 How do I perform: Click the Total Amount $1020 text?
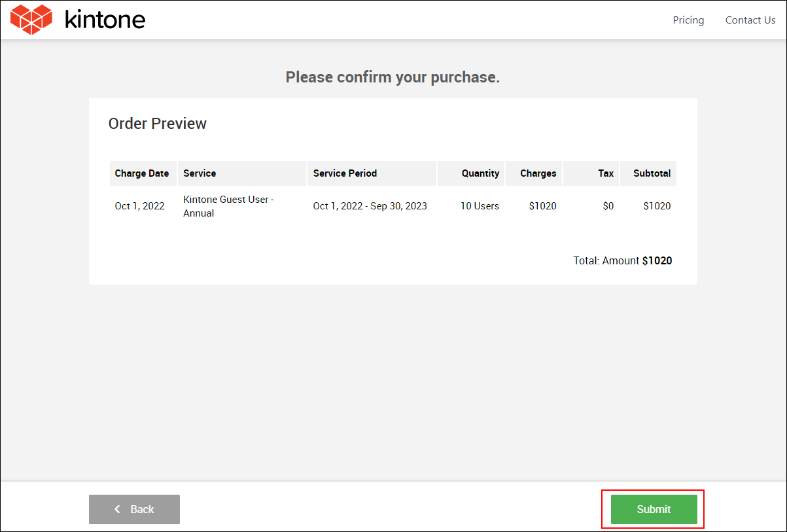pyautogui.click(x=622, y=260)
